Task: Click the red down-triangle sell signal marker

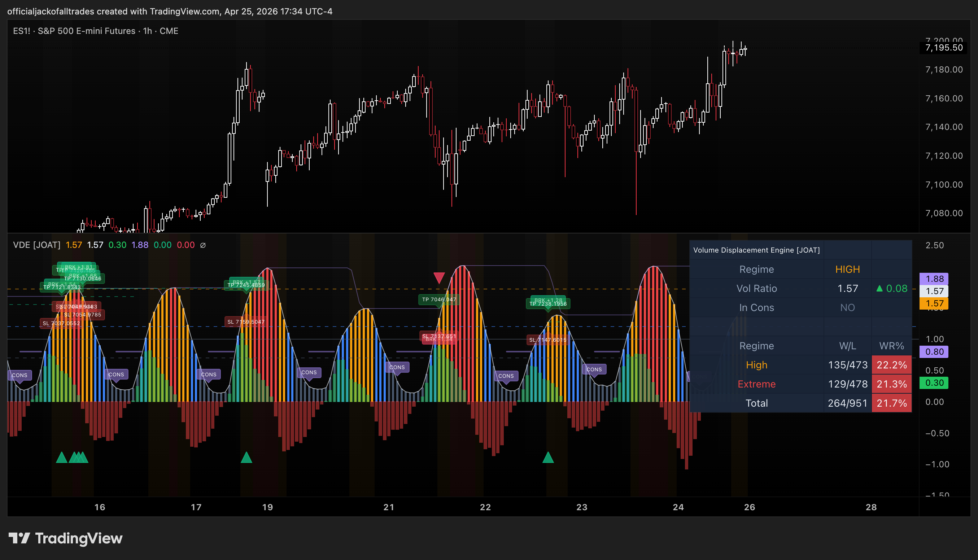Action: point(439,278)
